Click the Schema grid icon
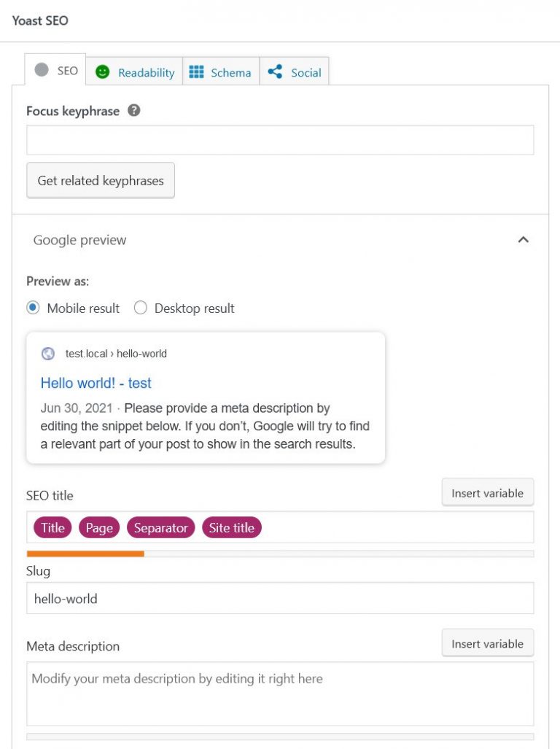This screenshot has height=749, width=560. 195,72
